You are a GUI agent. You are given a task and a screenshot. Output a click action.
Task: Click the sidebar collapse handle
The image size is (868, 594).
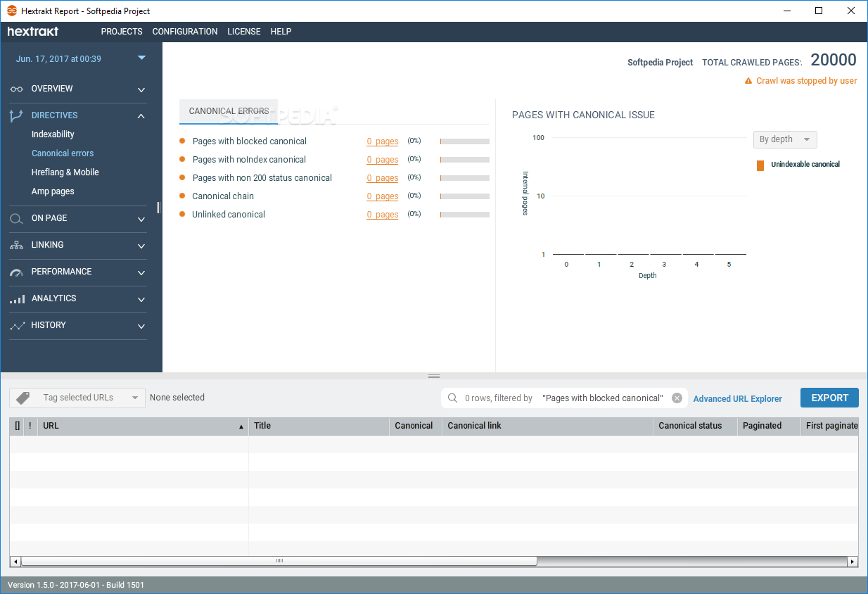point(159,208)
